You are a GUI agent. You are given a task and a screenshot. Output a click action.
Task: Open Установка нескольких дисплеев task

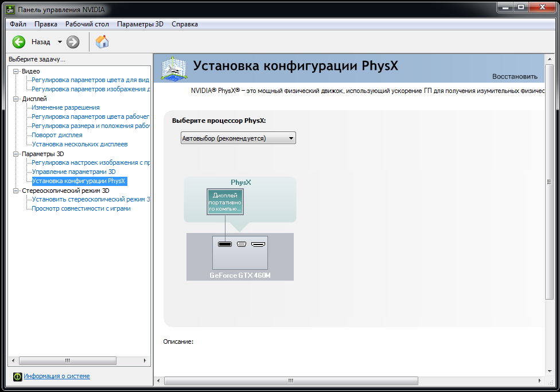tap(80, 145)
